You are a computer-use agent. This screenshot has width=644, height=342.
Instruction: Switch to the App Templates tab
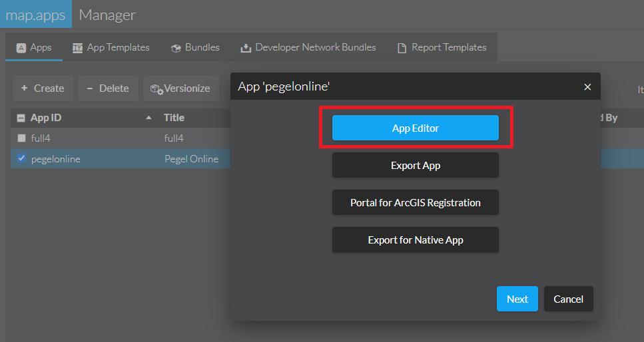point(111,47)
